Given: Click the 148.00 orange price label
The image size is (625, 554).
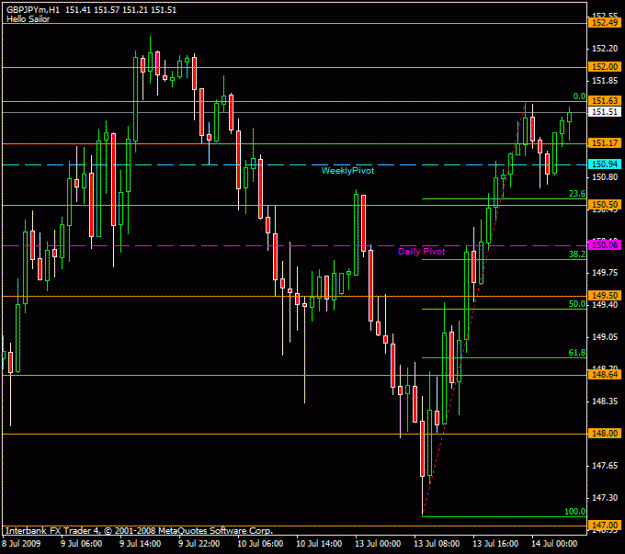Looking at the screenshot, I should click(605, 433).
